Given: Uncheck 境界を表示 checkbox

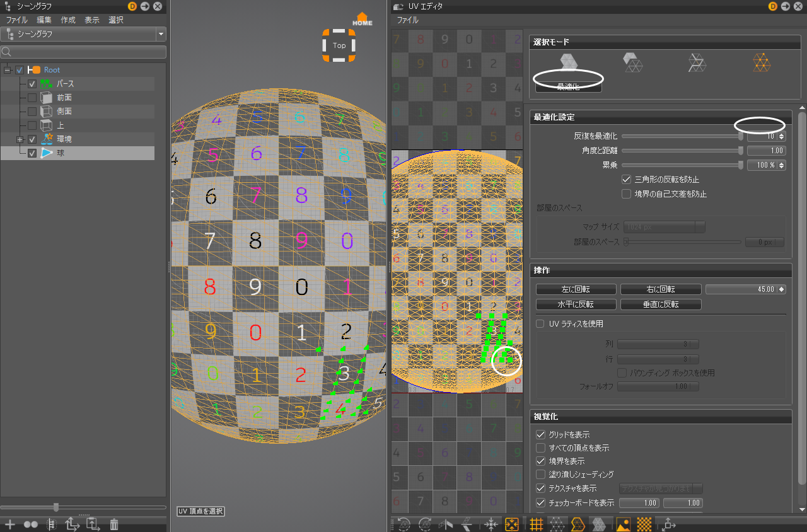Looking at the screenshot, I should tap(540, 461).
